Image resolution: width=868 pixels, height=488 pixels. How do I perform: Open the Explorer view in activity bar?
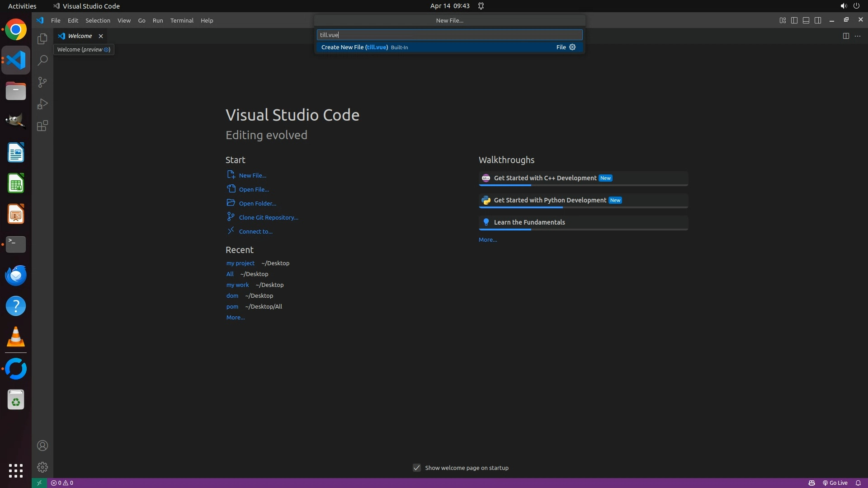click(42, 39)
